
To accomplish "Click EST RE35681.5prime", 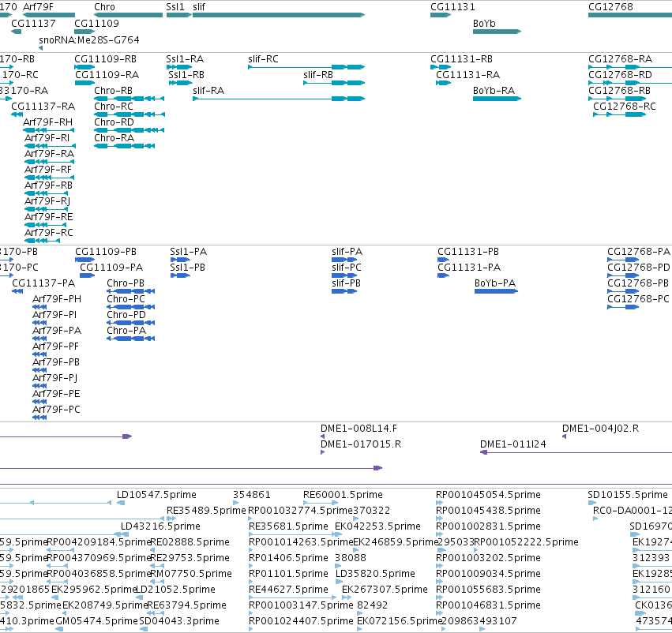I will point(288,526).
